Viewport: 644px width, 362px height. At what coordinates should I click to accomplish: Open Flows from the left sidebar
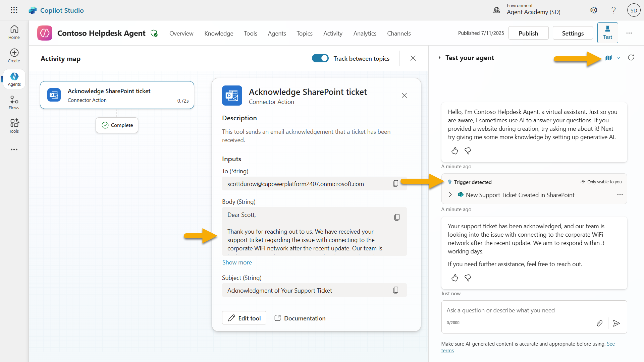(14, 103)
